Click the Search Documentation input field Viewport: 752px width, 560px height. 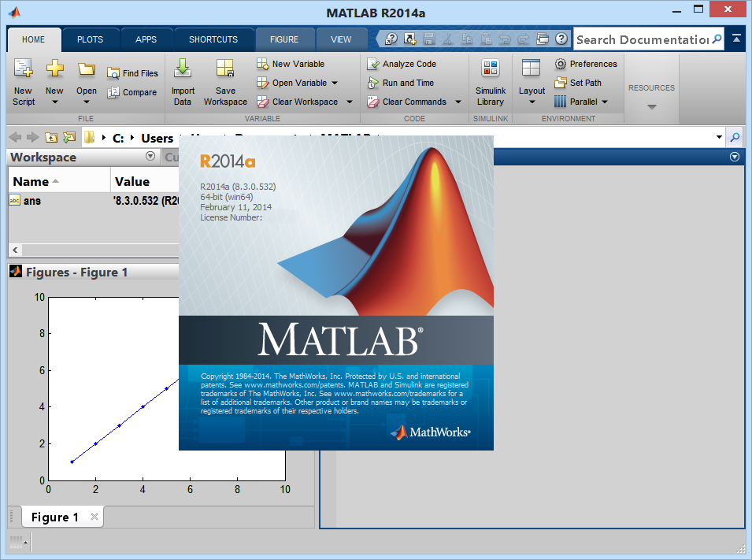pos(642,39)
